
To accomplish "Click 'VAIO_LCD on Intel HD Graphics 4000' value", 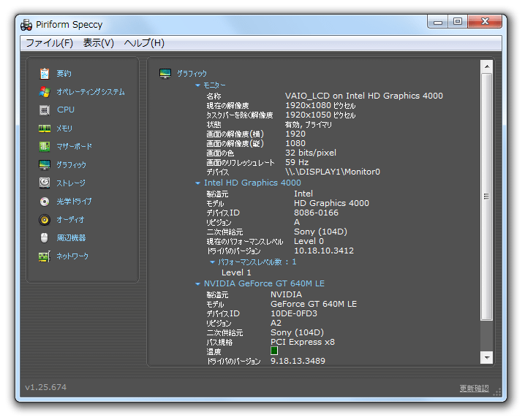I will (x=364, y=96).
